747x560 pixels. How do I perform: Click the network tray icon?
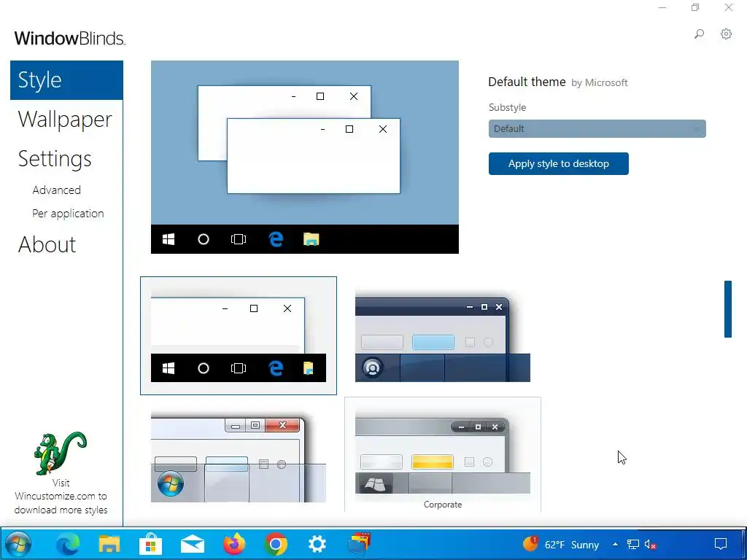point(632,544)
